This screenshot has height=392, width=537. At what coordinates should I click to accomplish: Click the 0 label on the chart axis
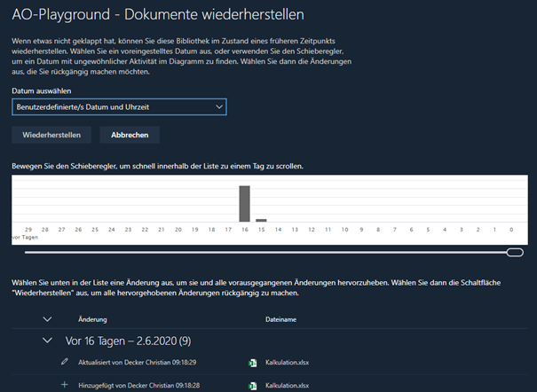tap(511, 230)
